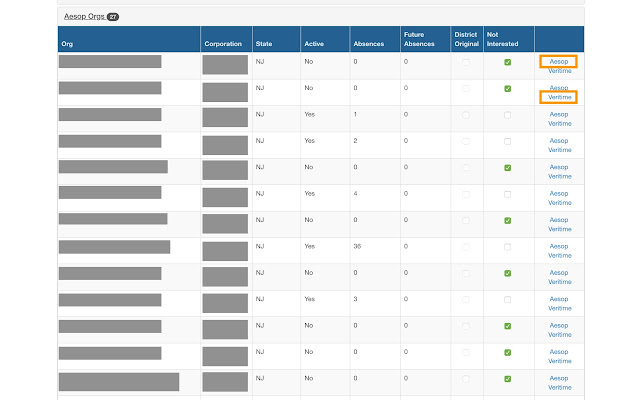Check Not Interested for the row with 4 absences
The width and height of the screenshot is (640, 400).
pyautogui.click(x=507, y=194)
